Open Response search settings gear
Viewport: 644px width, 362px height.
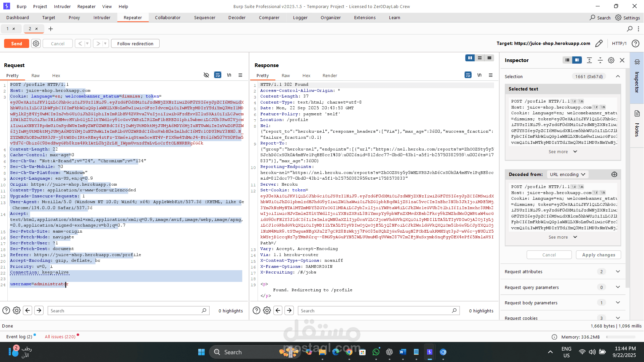(267, 310)
